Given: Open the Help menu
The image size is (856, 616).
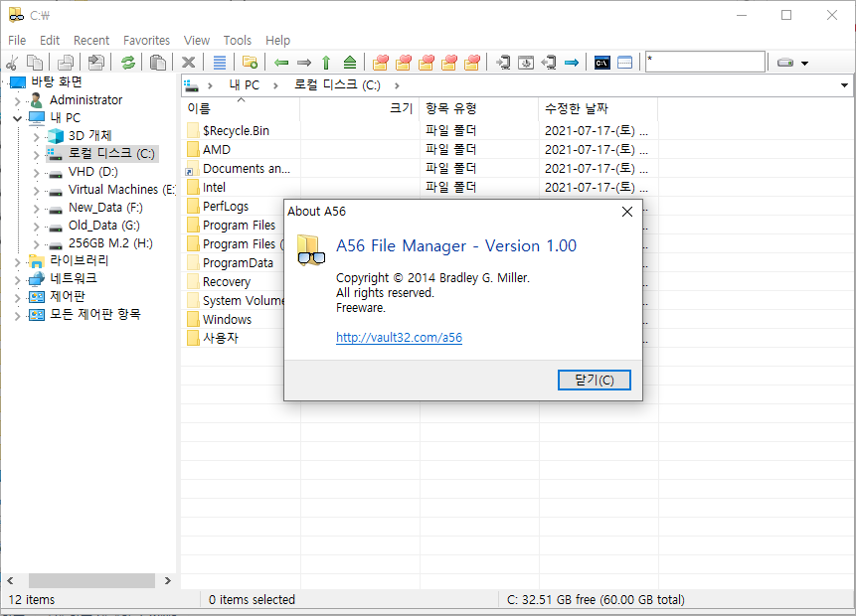Looking at the screenshot, I should (277, 41).
